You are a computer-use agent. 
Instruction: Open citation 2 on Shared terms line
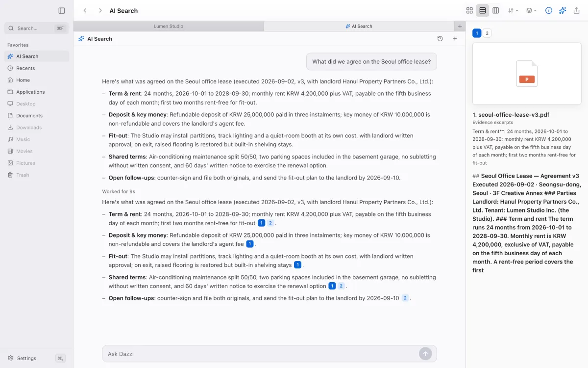(x=341, y=286)
